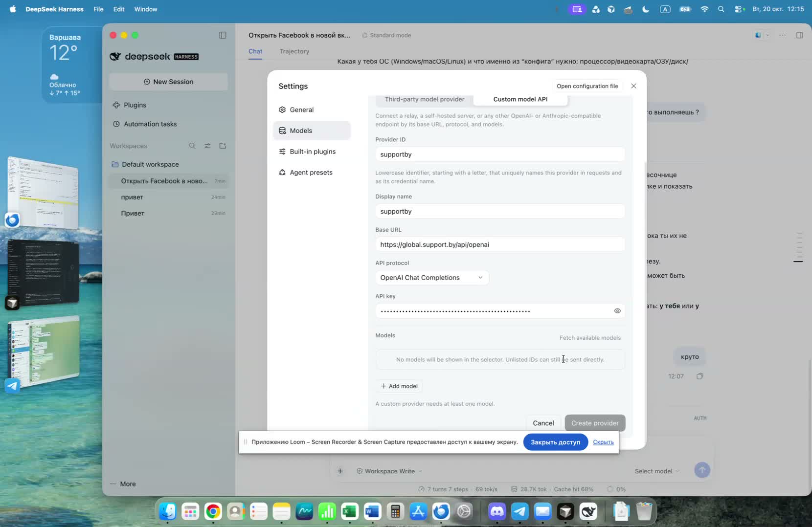Screen dimensions: 812x527
Task: Click Fetch available models link
Action: 590,338
